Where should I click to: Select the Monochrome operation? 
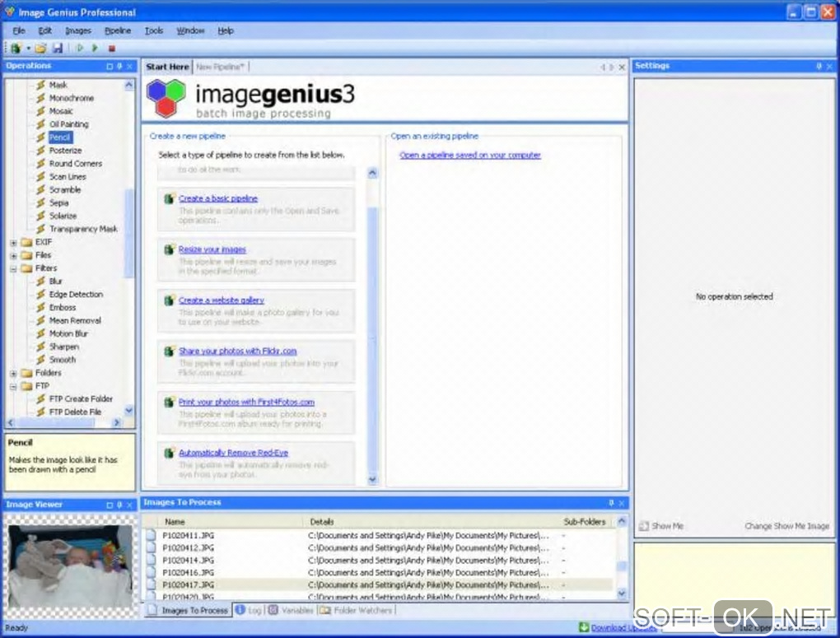[72, 98]
